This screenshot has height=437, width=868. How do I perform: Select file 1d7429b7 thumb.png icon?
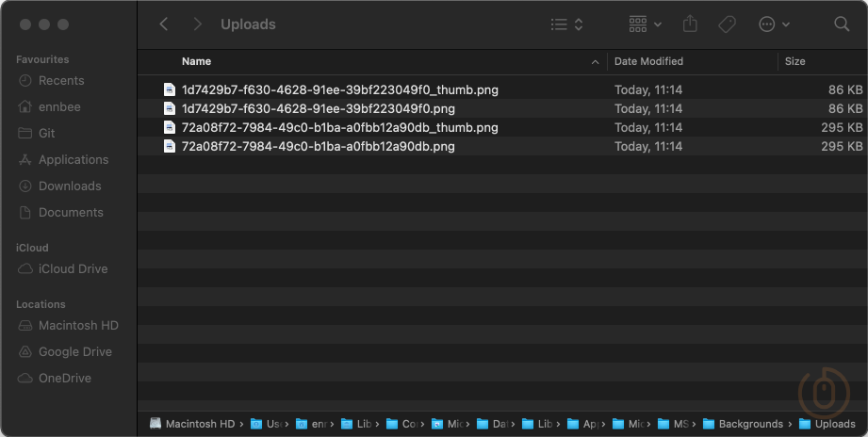coord(170,90)
